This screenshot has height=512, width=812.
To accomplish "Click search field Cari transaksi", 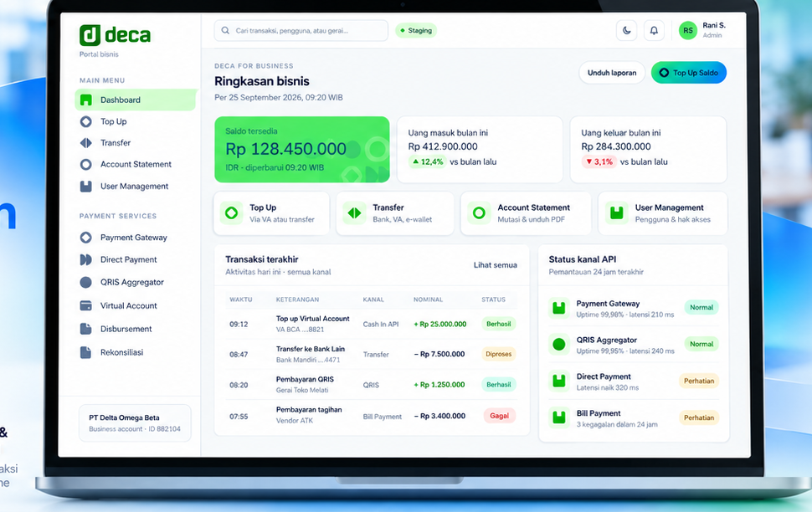I will coord(301,31).
